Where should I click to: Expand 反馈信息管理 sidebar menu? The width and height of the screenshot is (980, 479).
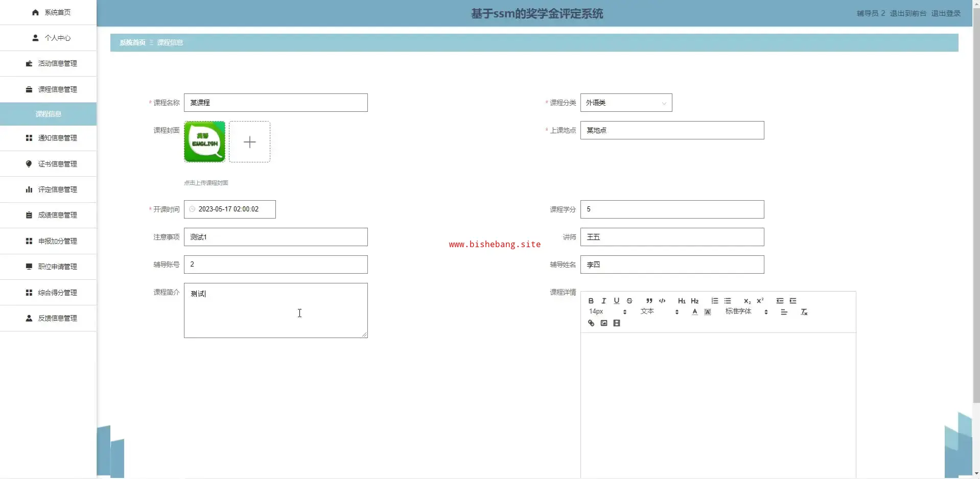tap(48, 318)
